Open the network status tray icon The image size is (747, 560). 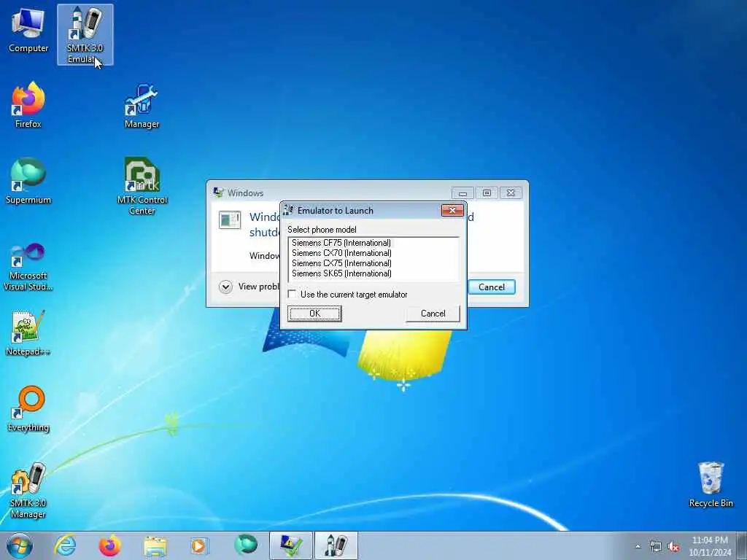(x=656, y=547)
